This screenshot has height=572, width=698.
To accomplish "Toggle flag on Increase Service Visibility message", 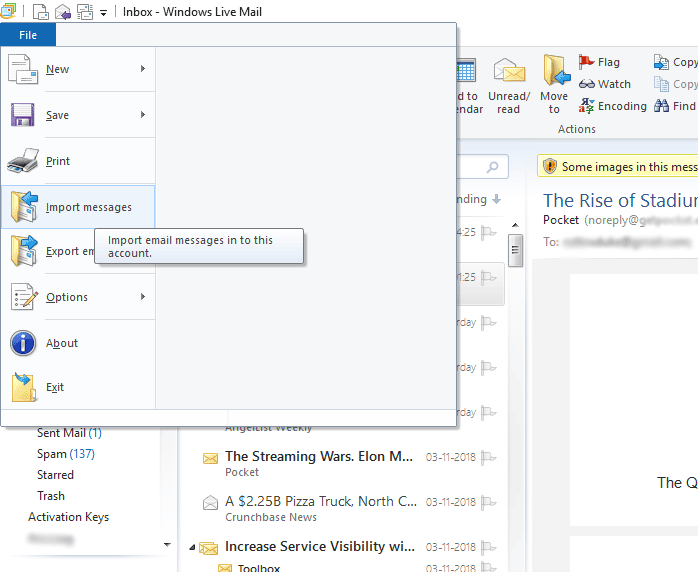I will coord(488,547).
